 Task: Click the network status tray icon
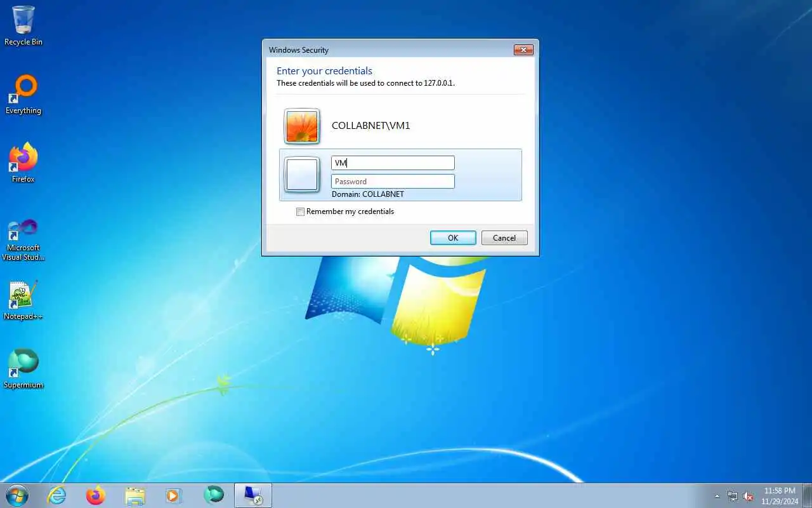coord(733,496)
